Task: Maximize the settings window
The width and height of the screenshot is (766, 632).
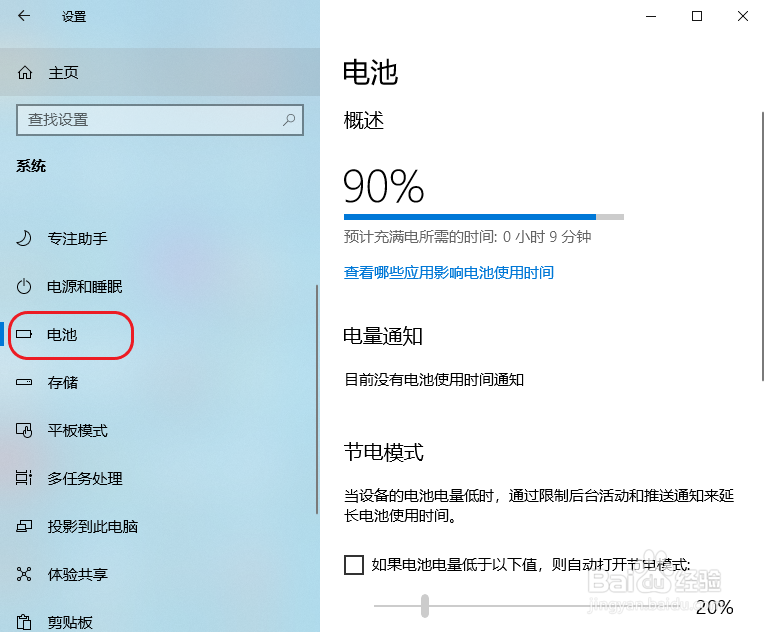Action: 697,16
